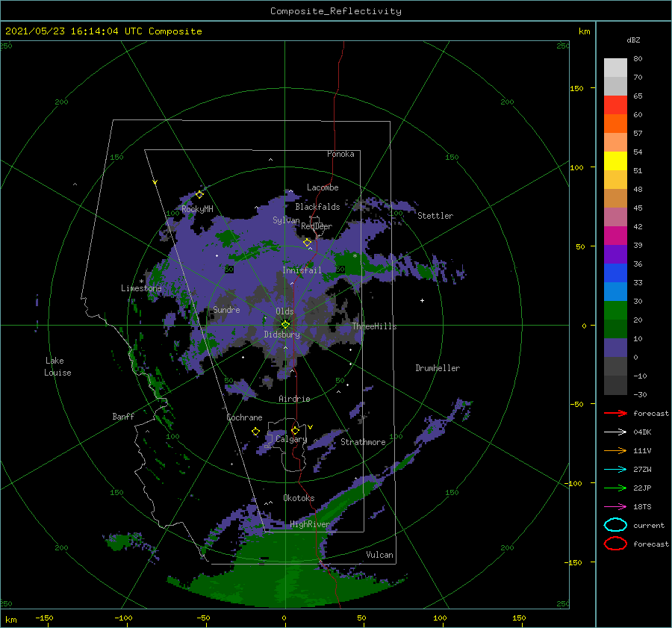Click the ThreeHills city label
The image size is (672, 628).
tap(374, 326)
